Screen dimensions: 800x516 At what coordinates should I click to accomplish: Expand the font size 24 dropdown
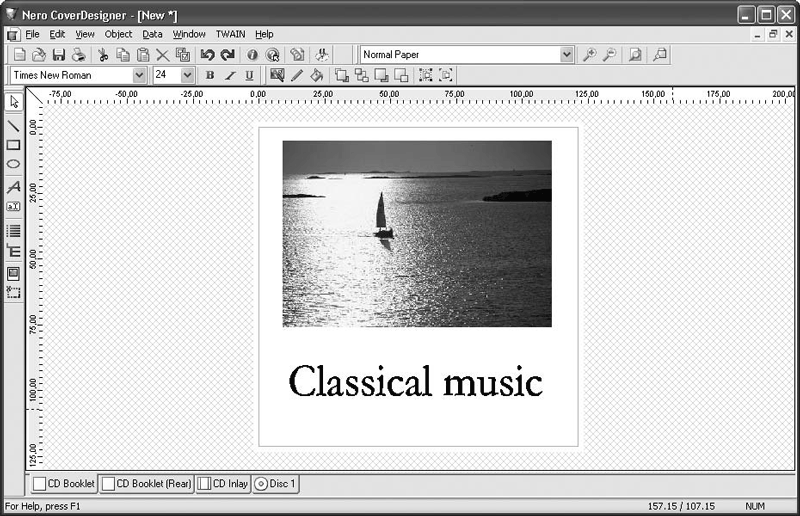pos(187,75)
